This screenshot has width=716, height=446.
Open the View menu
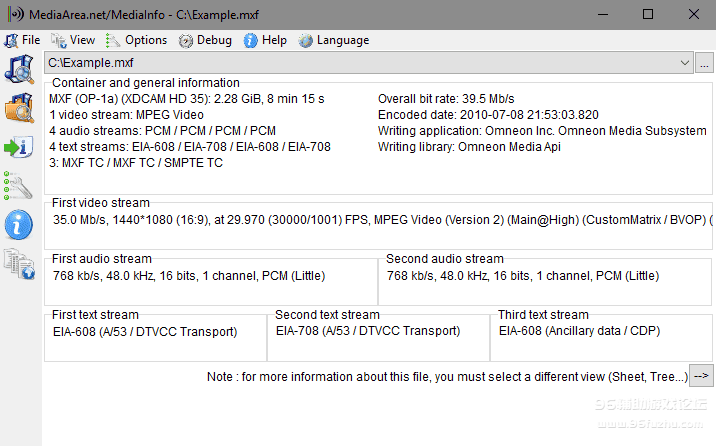[73, 40]
